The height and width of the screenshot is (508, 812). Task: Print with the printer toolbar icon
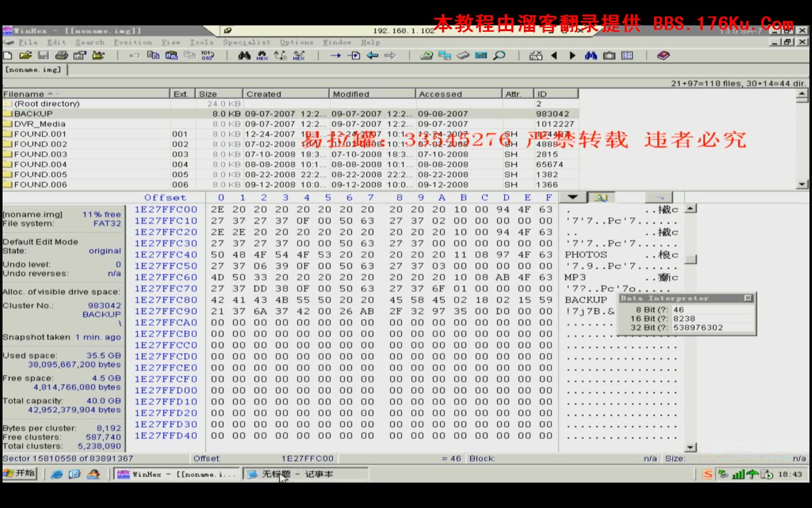click(x=62, y=56)
